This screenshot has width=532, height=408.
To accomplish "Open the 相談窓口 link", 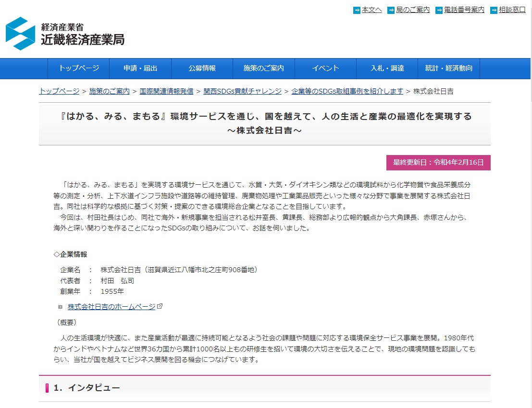I will click(x=512, y=10).
